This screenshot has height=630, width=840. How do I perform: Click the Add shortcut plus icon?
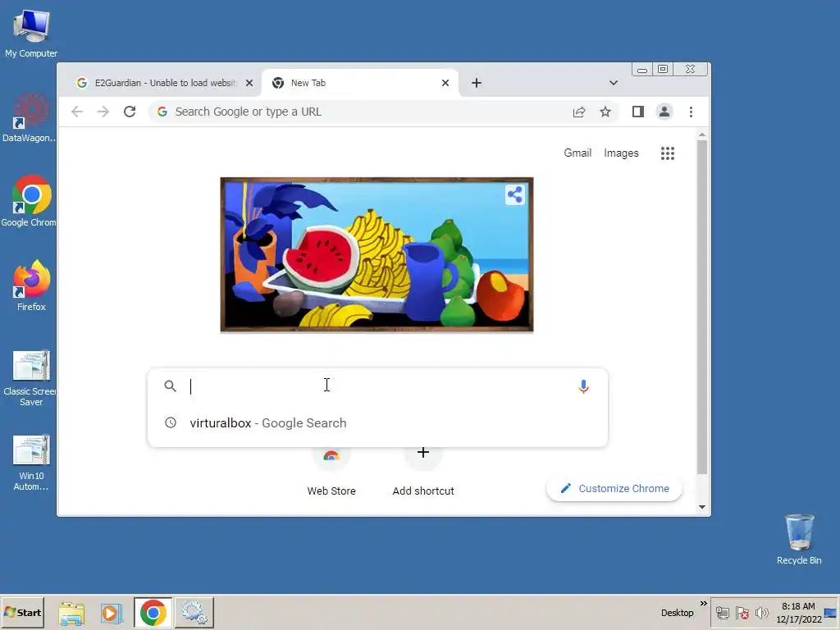[x=423, y=453]
